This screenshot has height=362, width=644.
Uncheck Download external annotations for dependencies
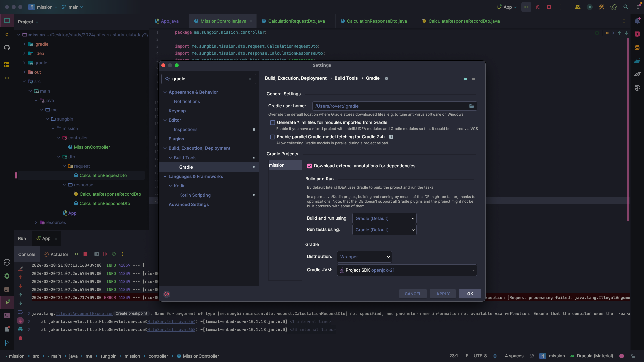pyautogui.click(x=310, y=166)
